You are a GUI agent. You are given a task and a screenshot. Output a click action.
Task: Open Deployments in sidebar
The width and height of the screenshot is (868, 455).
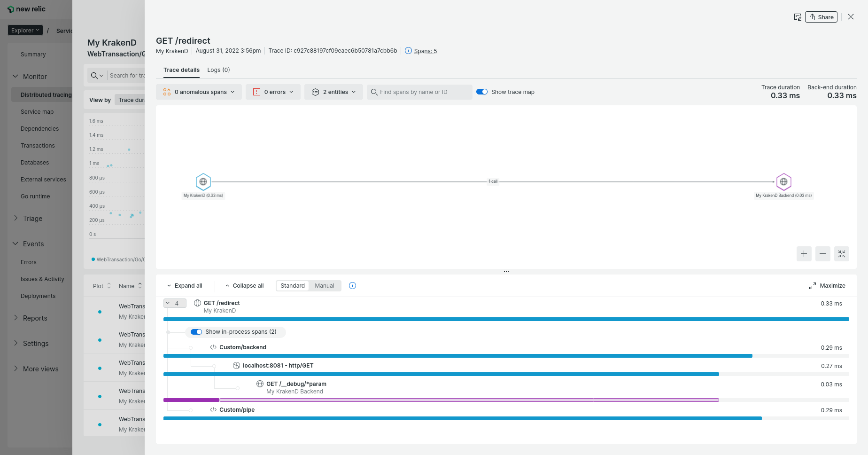[x=38, y=296]
